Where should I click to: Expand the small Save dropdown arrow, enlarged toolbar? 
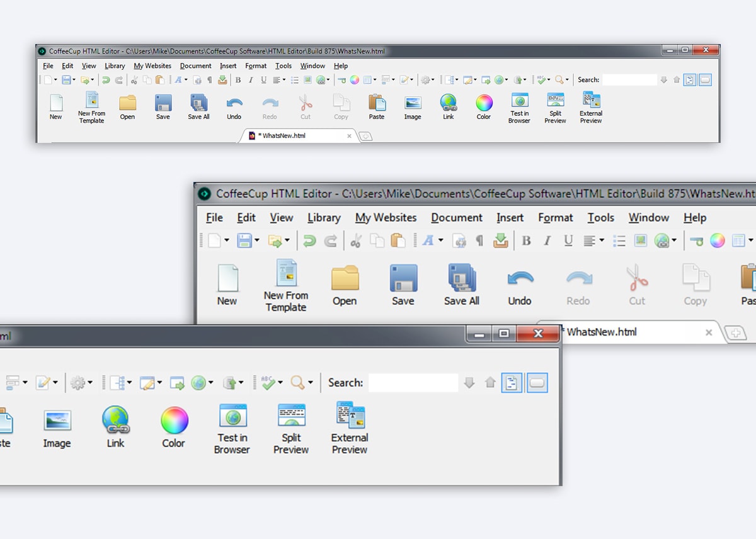pyautogui.click(x=257, y=241)
